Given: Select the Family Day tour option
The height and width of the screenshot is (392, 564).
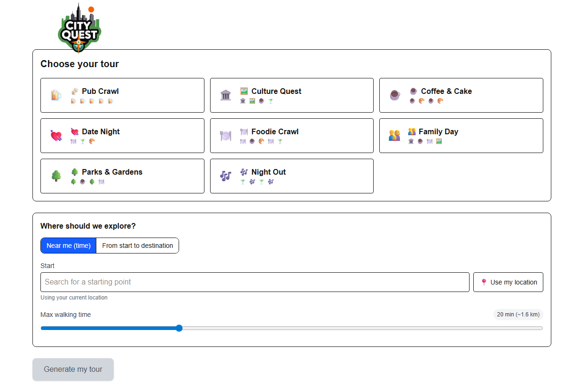Looking at the screenshot, I should click(x=461, y=135).
